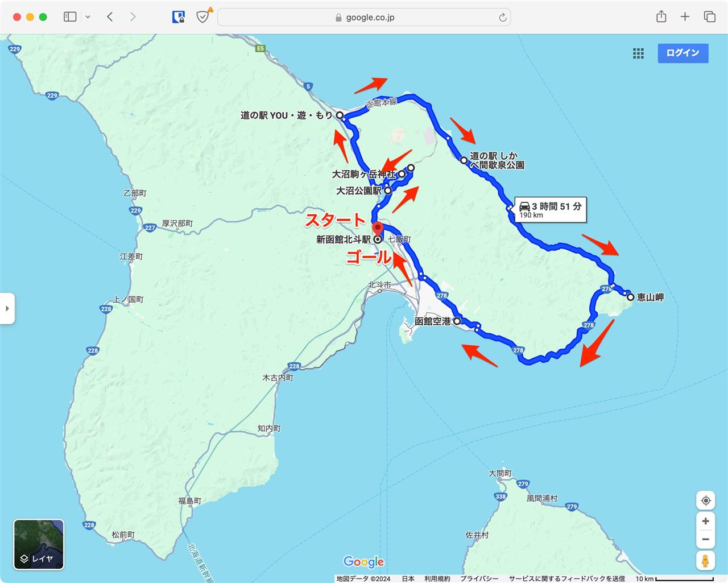The image size is (728, 583).
Task: Click the 北斗市 city label
Action: click(x=379, y=285)
